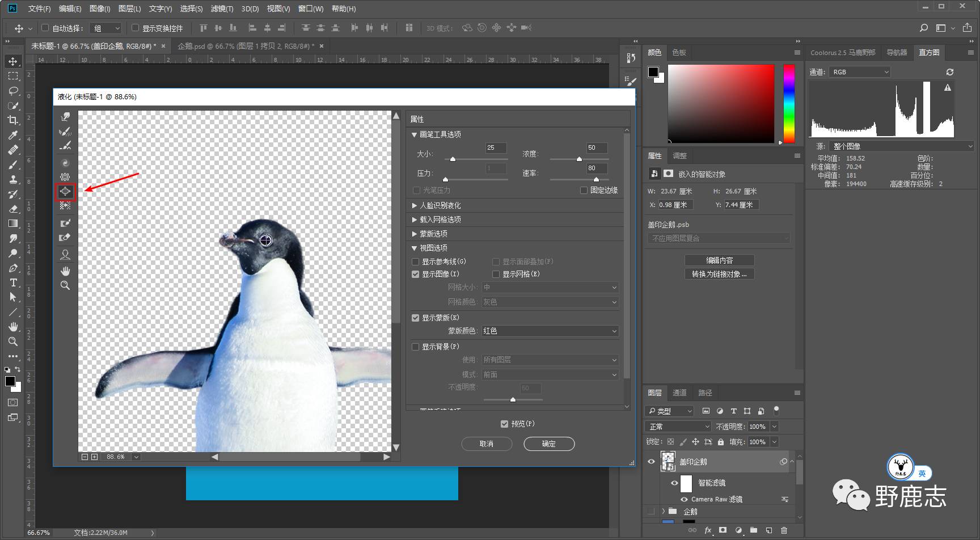The image size is (980, 540).
Task: Select the Forward Warp tool in Liquify
Action: (65, 117)
